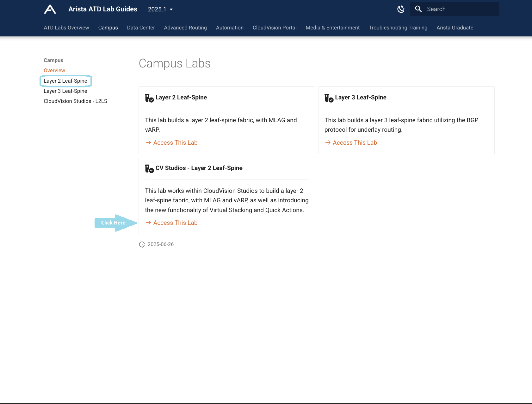532x404 pixels.
Task: Click arrow icon on Layer 3 lab link
Action: [x=328, y=143]
